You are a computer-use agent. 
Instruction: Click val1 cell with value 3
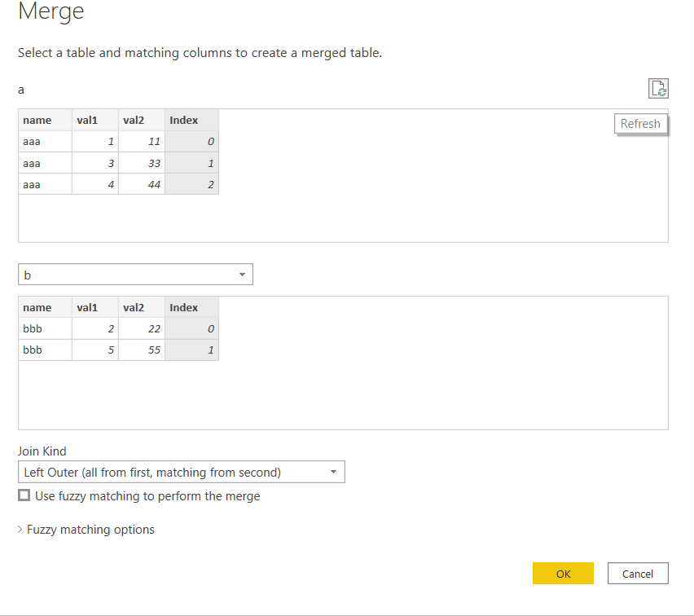[95, 163]
